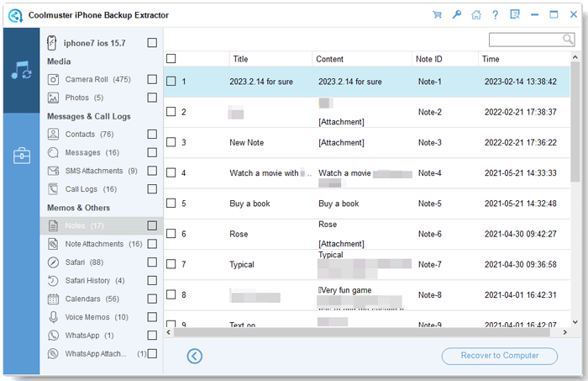588x381 pixels.
Task: Open Voice Memos (10) category label
Action: coord(97,317)
